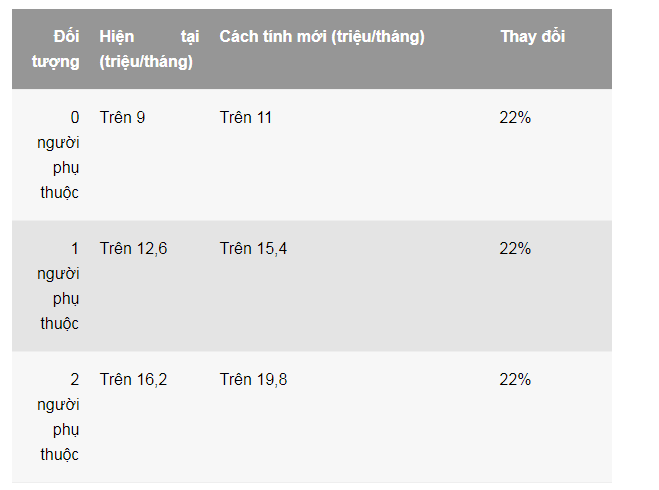659x490 pixels.
Task: Click "(triệu/tháng)" under the "Hiện tại" header
Action: [x=147, y=62]
